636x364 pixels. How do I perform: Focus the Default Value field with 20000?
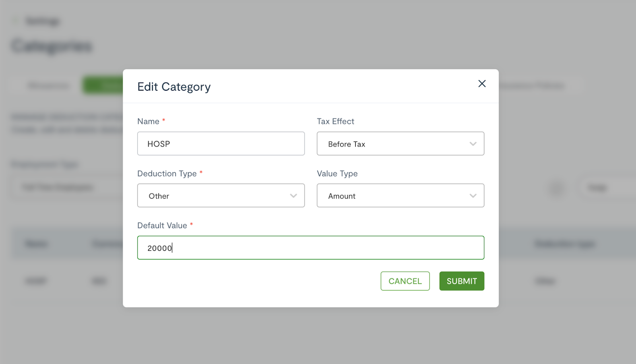coord(311,248)
